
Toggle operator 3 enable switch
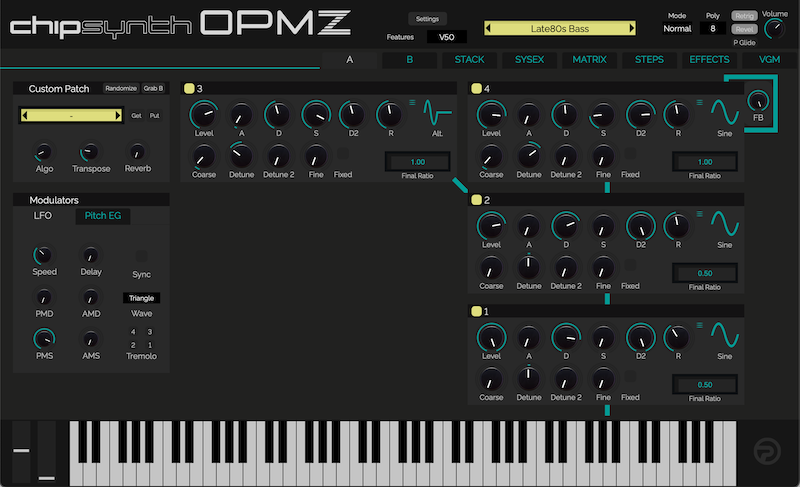[189, 88]
